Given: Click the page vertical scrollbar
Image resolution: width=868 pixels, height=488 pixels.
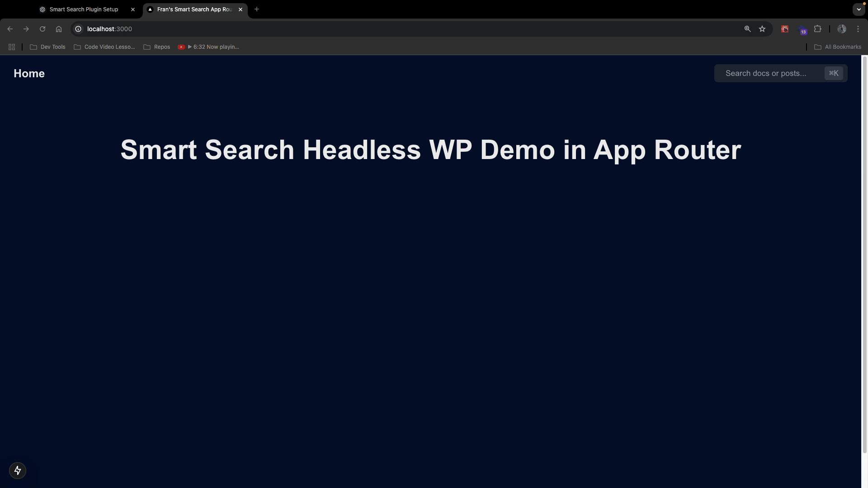Looking at the screenshot, I should click(864, 253).
